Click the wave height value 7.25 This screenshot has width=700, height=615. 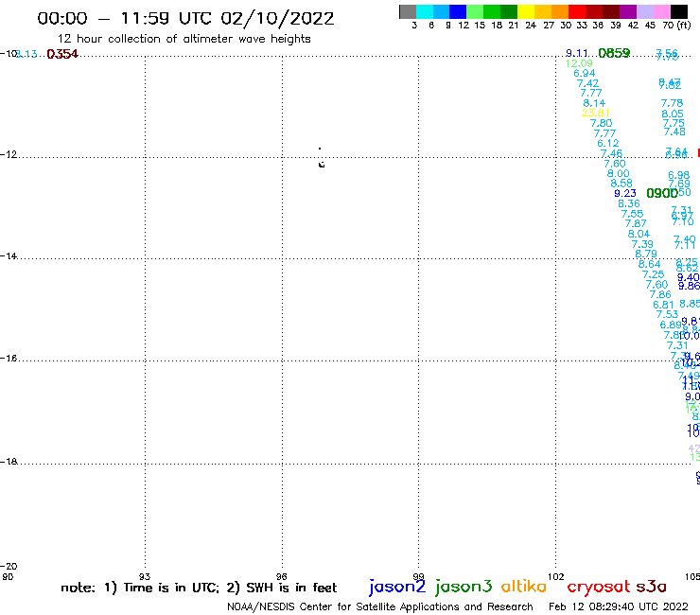[x=653, y=274]
